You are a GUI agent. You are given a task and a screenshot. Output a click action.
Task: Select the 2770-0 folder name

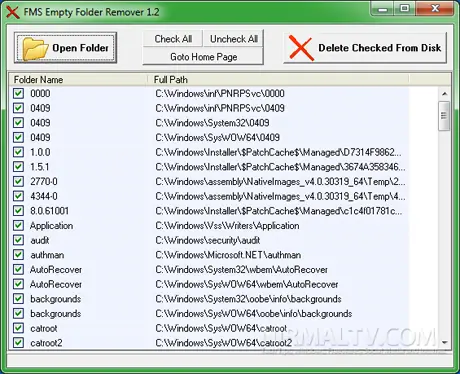click(x=44, y=181)
